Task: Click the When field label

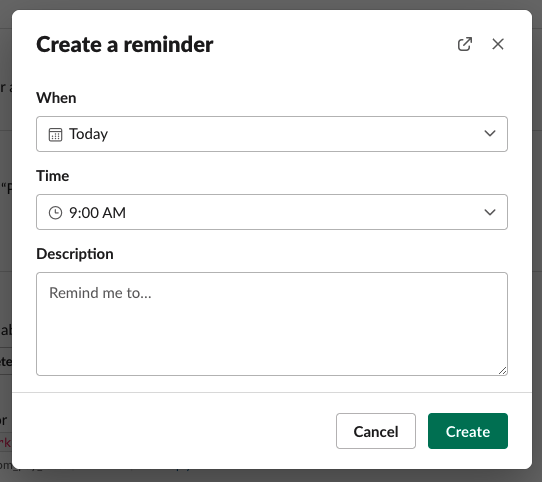Action: [56, 98]
